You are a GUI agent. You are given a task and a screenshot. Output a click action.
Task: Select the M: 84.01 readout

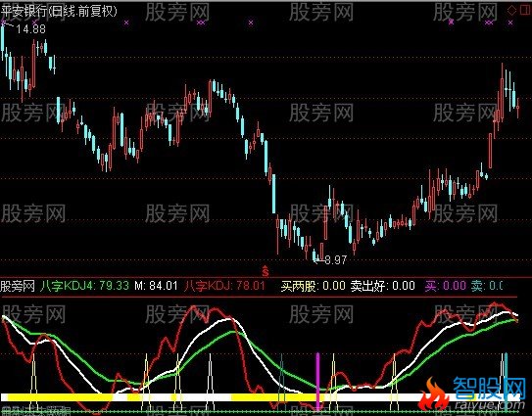[x=156, y=286]
